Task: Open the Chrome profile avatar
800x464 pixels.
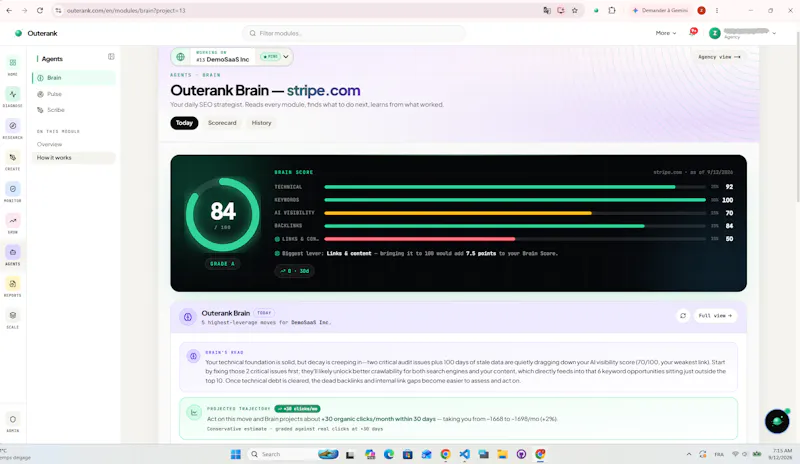Action: tap(702, 10)
